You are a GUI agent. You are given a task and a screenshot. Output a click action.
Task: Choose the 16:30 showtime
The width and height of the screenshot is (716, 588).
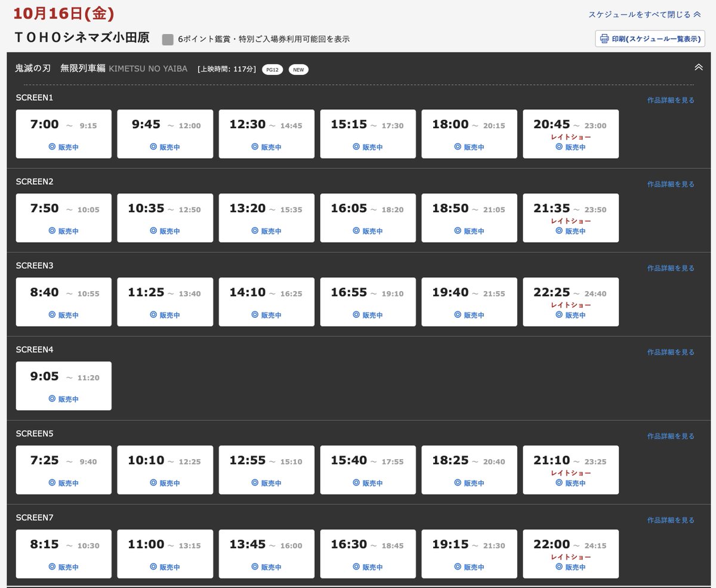(368, 555)
